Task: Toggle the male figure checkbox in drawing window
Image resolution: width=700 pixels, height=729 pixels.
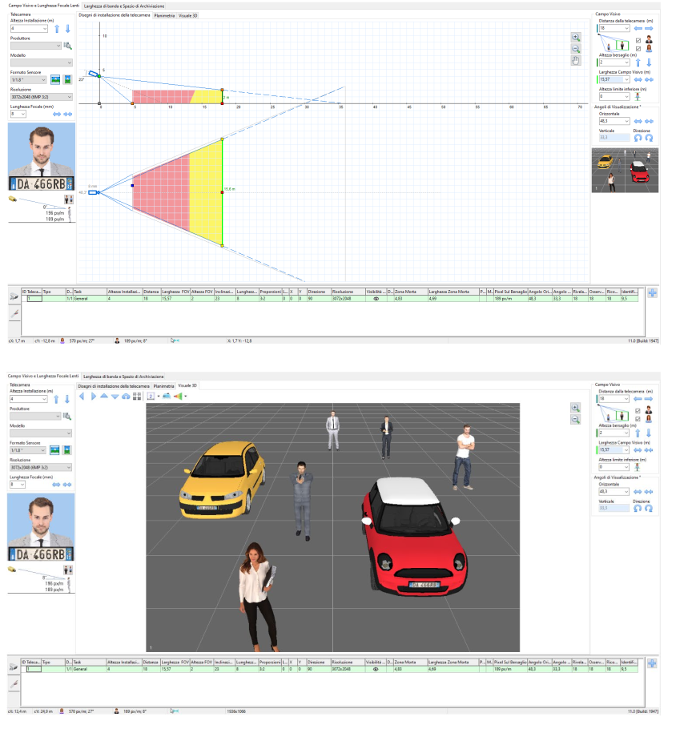Action: click(638, 40)
